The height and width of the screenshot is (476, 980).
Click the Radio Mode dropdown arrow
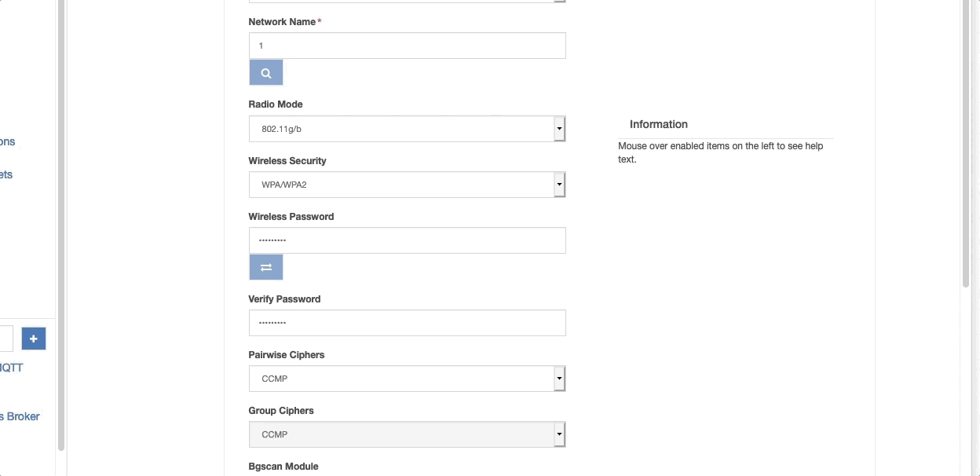pos(558,128)
